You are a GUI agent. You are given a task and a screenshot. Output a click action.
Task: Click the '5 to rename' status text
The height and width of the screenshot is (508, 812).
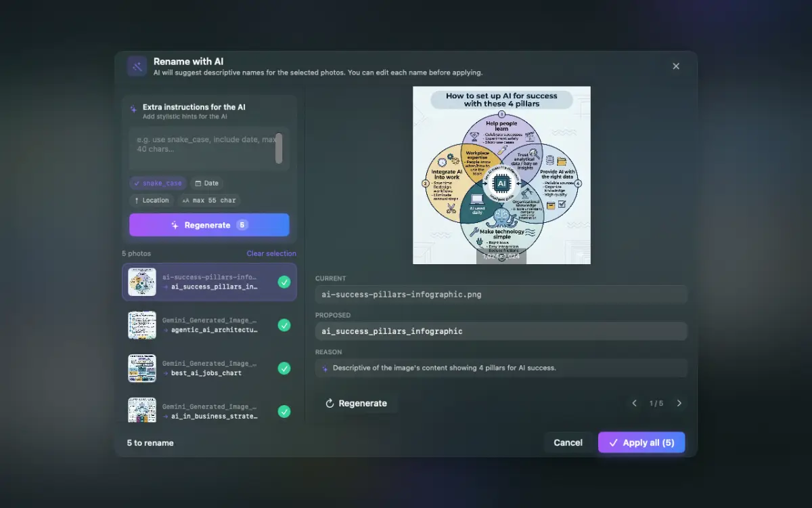(x=150, y=443)
